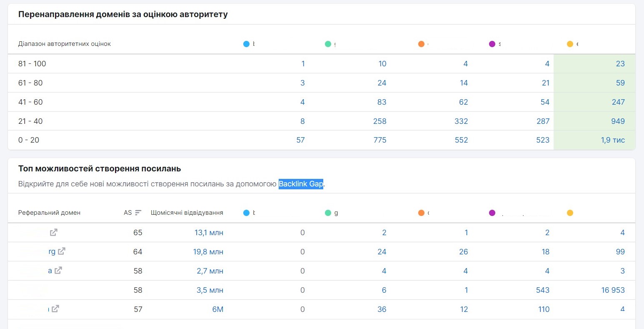Open value 1 in 81 - 100 row
Image resolution: width=644 pixels, height=329 pixels.
[303, 64]
